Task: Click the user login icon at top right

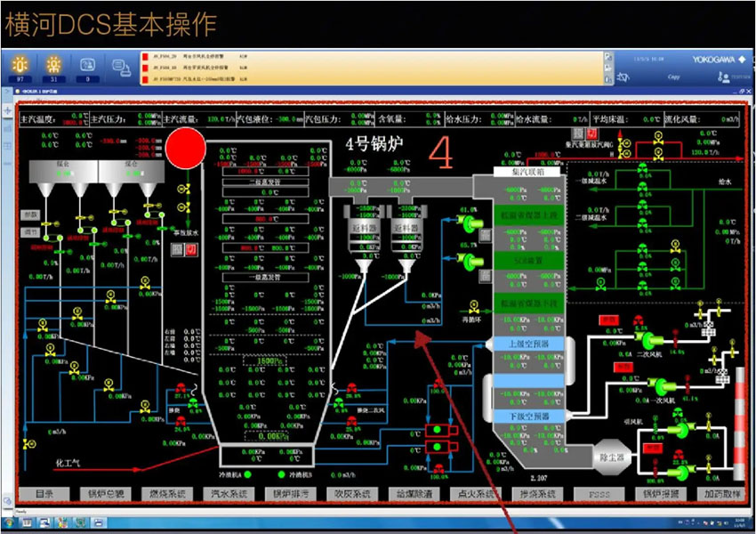Action: click(x=723, y=77)
